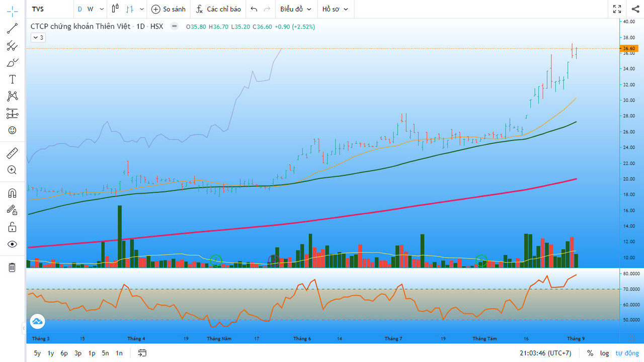Select the trend line drawing tool
644x362 pixels.
coord(12,29)
